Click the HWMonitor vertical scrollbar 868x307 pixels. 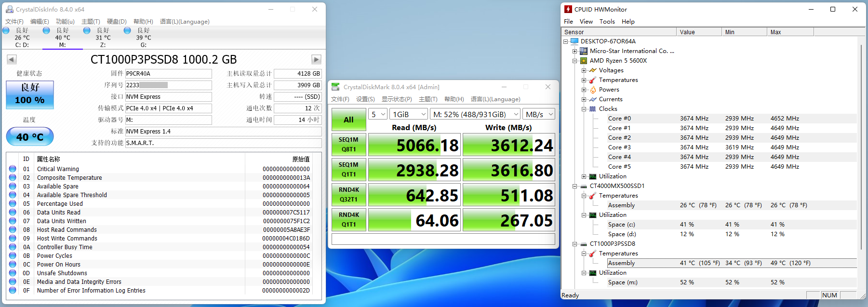click(x=861, y=147)
